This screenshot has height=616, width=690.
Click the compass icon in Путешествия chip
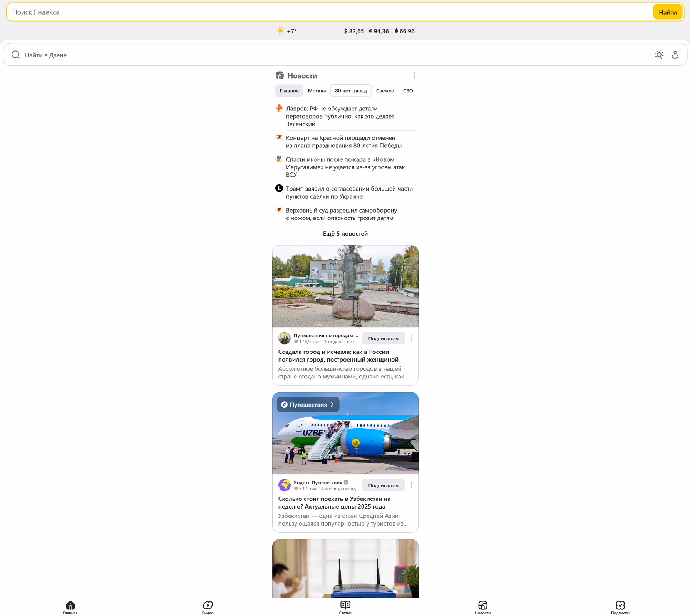tap(284, 405)
